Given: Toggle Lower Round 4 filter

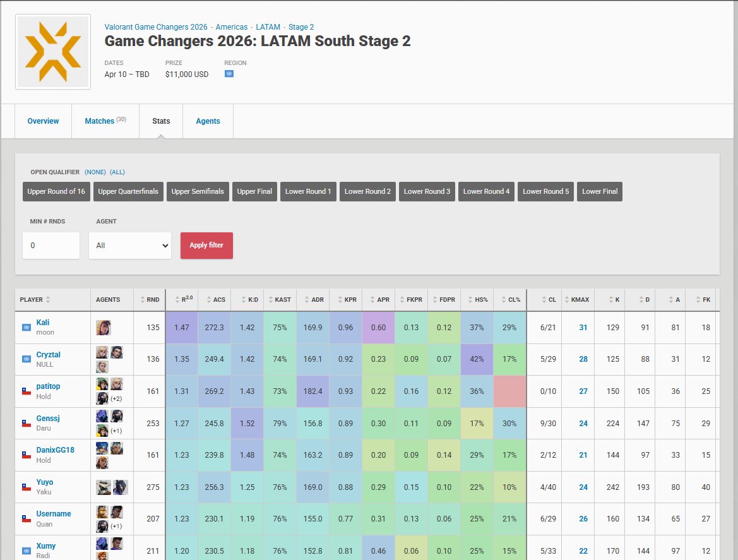Looking at the screenshot, I should click(486, 191).
